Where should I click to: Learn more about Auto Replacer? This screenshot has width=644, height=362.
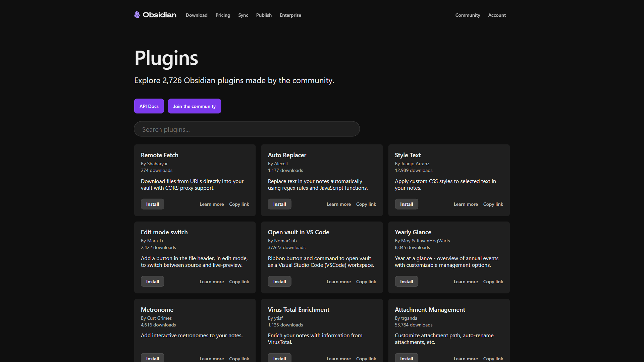(339, 204)
